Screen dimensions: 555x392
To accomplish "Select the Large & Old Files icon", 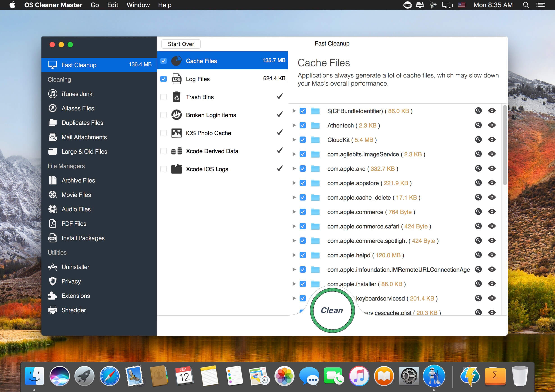I will tap(53, 151).
